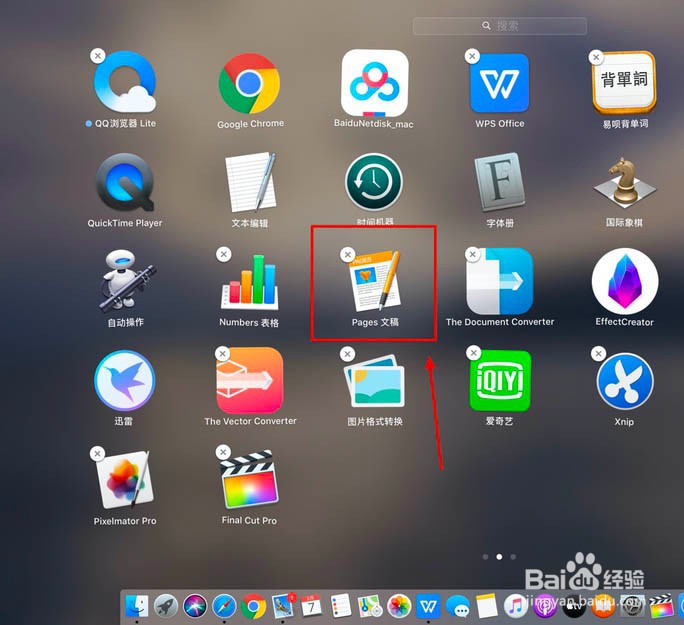Open the 爱奇艺 iQIYI app
This screenshot has width=684, height=625.
[500, 381]
